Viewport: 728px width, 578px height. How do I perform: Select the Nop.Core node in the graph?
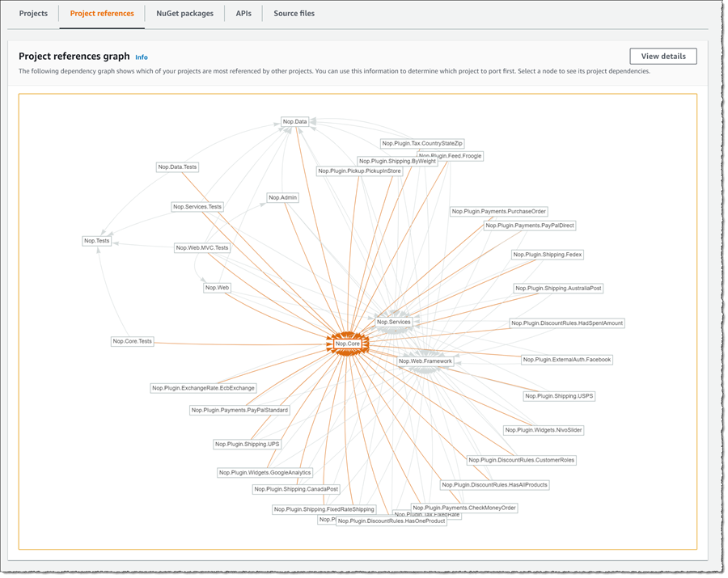(x=347, y=343)
